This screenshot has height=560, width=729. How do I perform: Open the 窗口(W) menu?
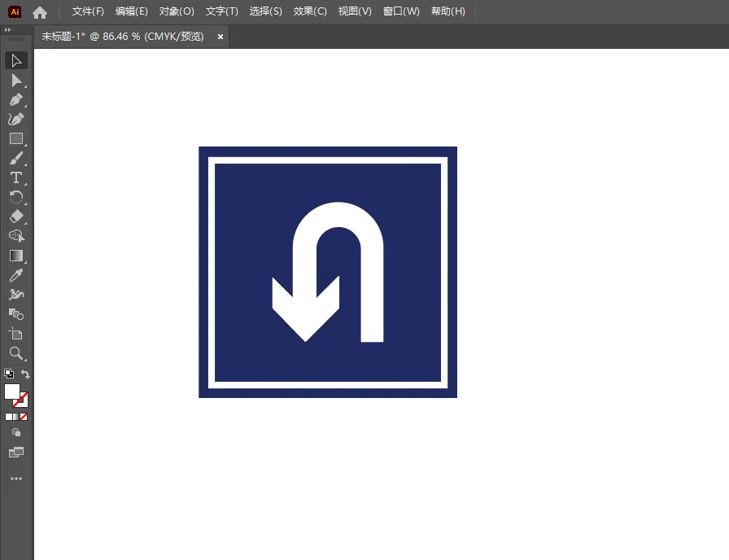tap(401, 11)
